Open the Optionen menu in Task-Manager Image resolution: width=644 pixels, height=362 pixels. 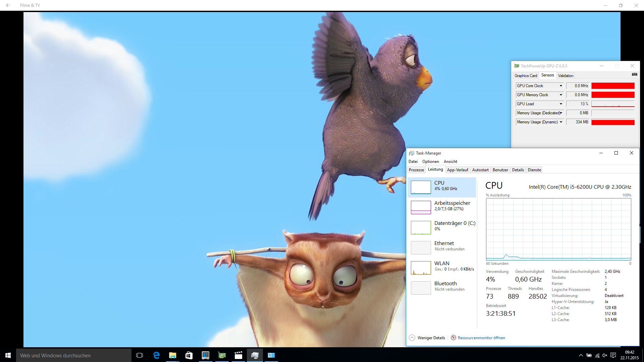(430, 162)
